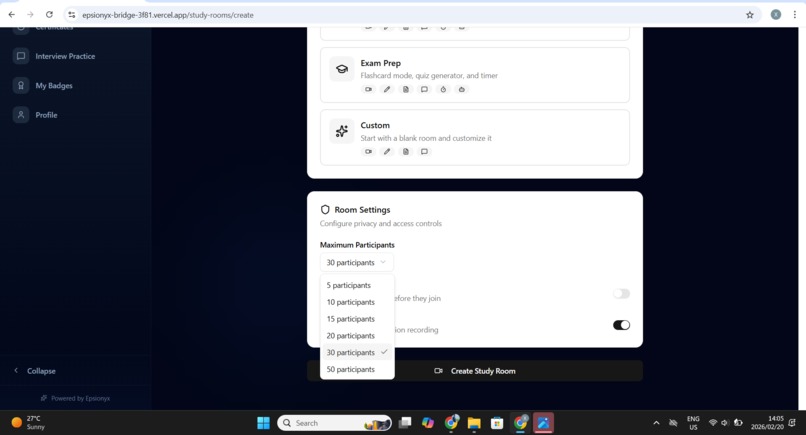Reload the page with the refresh icon
The height and width of the screenshot is (435, 806).
click(x=49, y=15)
